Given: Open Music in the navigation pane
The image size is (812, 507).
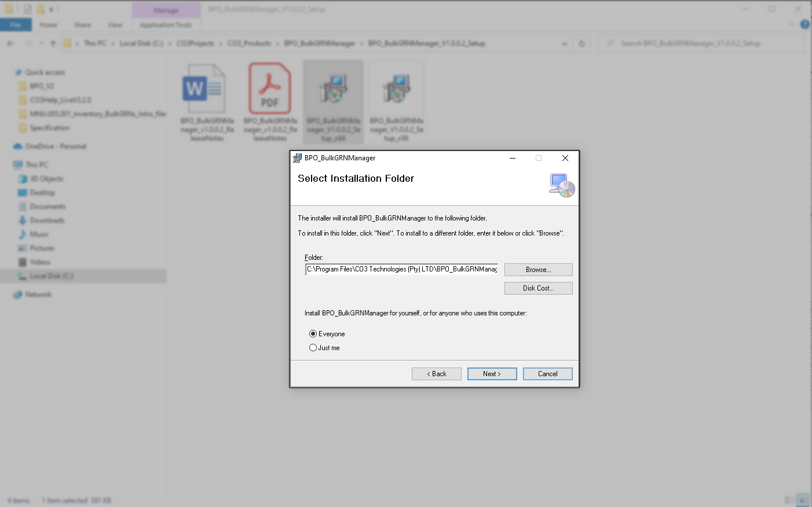Looking at the screenshot, I should tap(39, 234).
